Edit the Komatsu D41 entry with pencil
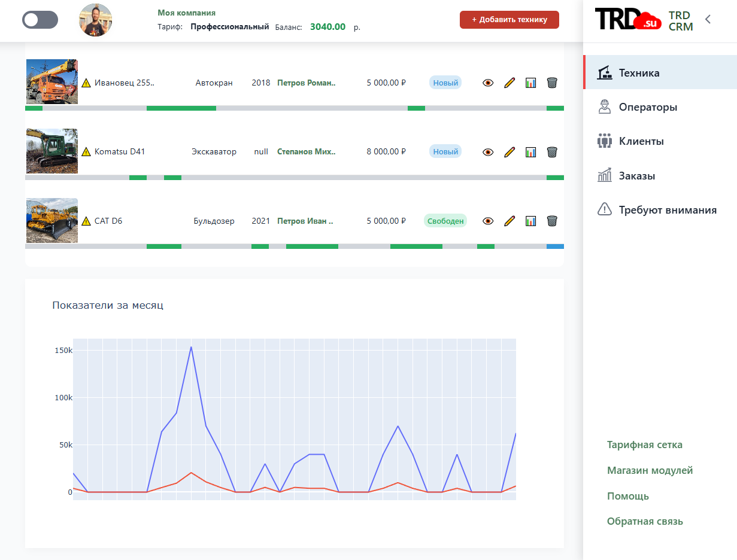This screenshot has width=737, height=560. pos(509,152)
